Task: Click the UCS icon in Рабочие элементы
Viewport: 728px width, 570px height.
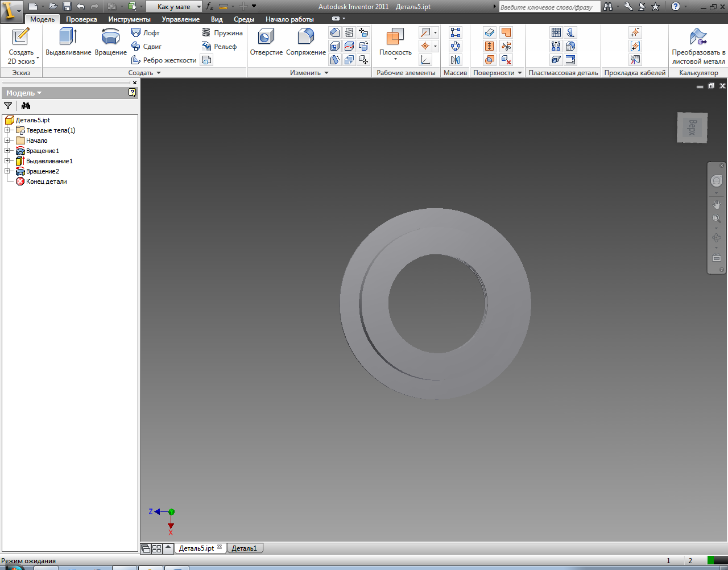Action: [425, 60]
